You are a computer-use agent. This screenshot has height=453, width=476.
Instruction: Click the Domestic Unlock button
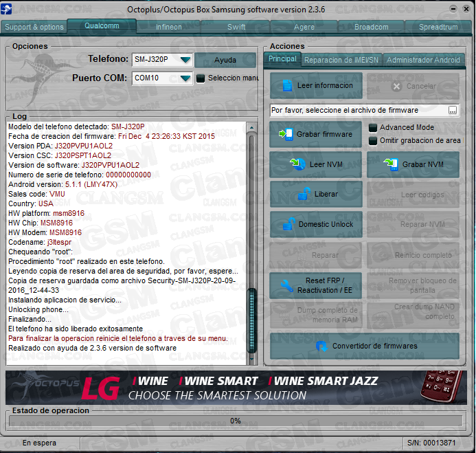point(316,224)
